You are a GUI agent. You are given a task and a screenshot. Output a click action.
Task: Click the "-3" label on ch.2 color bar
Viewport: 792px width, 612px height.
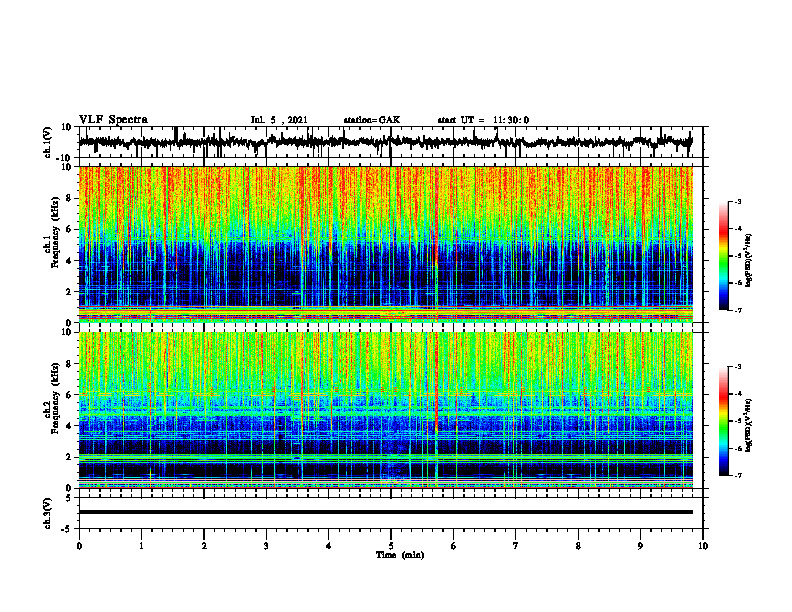738,367
